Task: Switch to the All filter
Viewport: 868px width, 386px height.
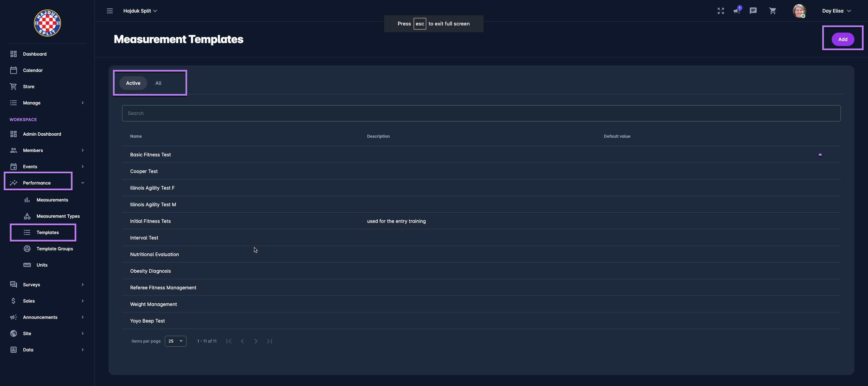Action: 158,83
